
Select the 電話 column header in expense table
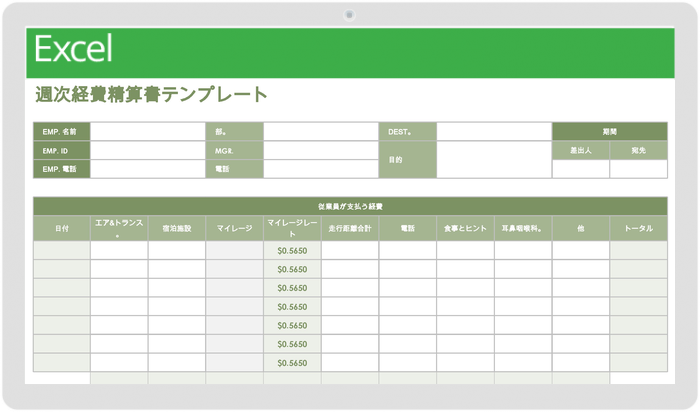pyautogui.click(x=408, y=229)
